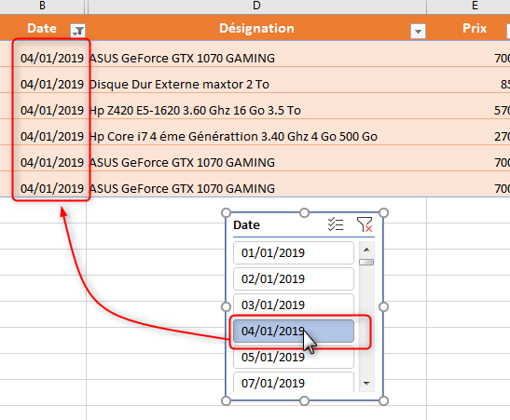Image resolution: width=510 pixels, height=420 pixels.
Task: Click the slicer scrollbar down arrow
Action: click(x=366, y=384)
